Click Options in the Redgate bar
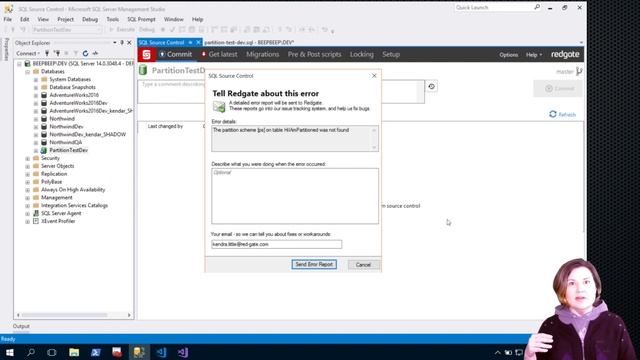This screenshot has height=360, width=640. coord(509,55)
